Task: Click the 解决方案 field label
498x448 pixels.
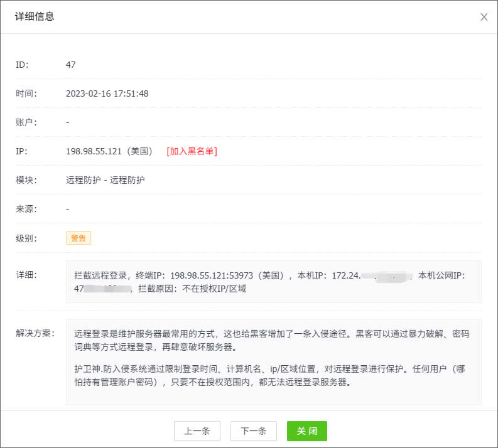Action: click(x=35, y=333)
